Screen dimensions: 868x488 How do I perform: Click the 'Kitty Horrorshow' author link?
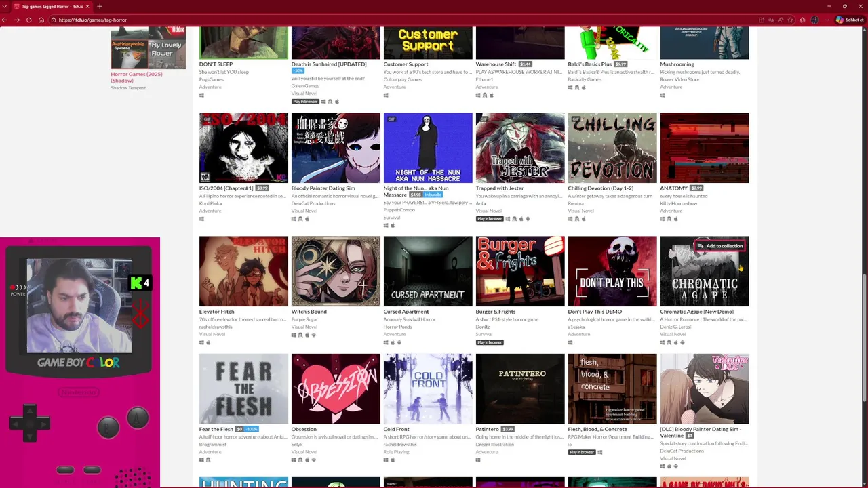click(679, 203)
